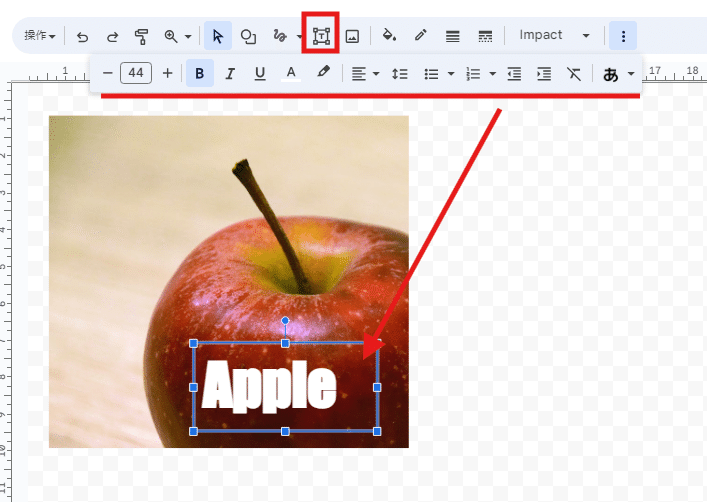Expand the あ input tools dropdown arrow

[x=631, y=74]
